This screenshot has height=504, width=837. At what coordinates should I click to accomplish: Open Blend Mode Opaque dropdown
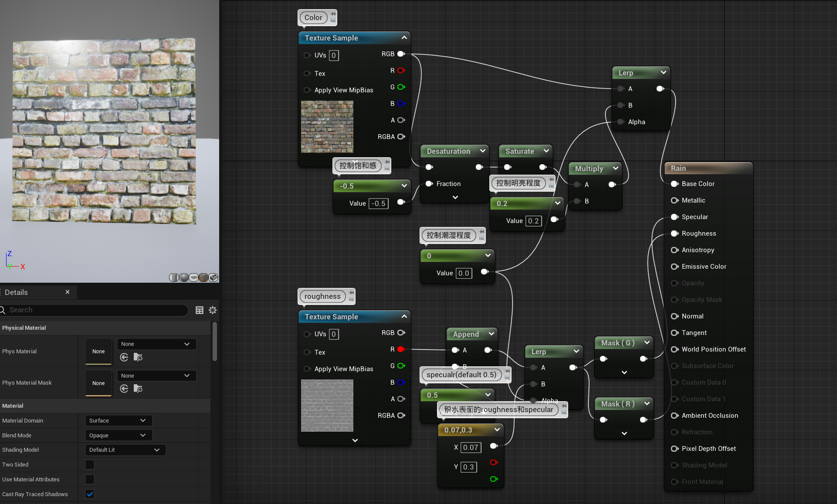point(119,435)
